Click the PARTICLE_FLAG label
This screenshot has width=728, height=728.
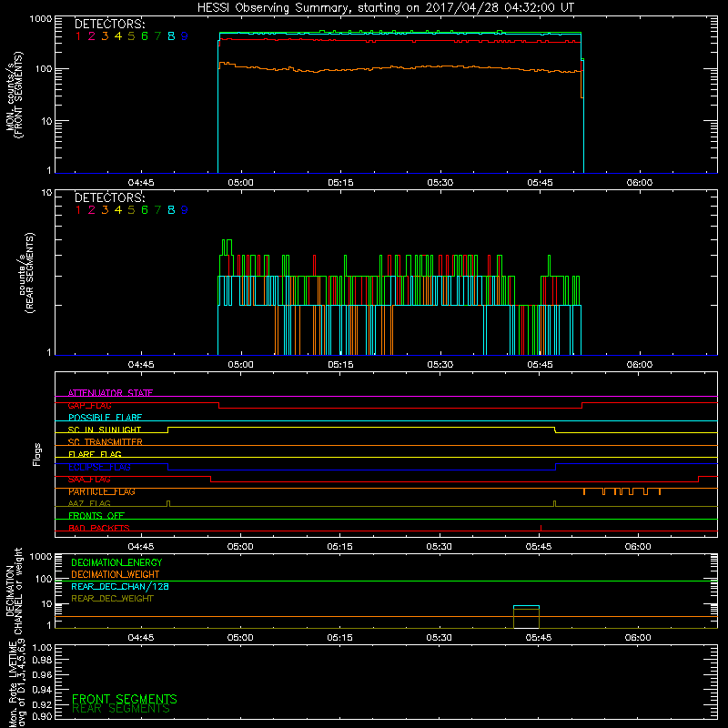click(102, 491)
